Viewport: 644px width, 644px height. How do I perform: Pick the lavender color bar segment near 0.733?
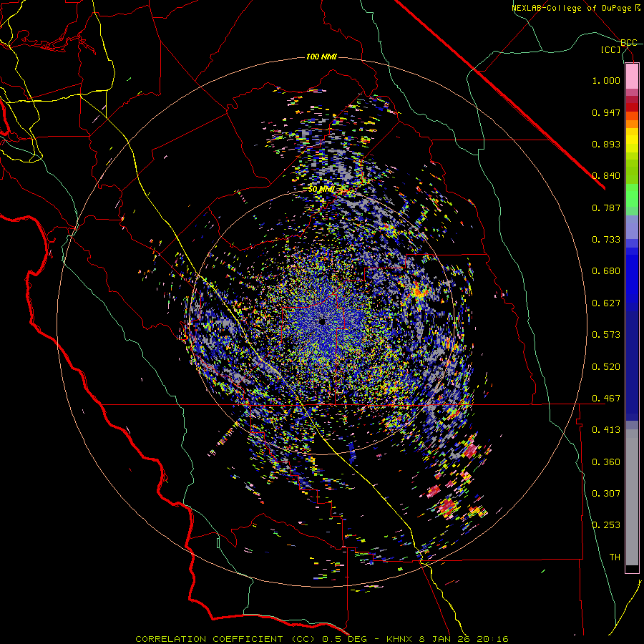tap(632, 228)
